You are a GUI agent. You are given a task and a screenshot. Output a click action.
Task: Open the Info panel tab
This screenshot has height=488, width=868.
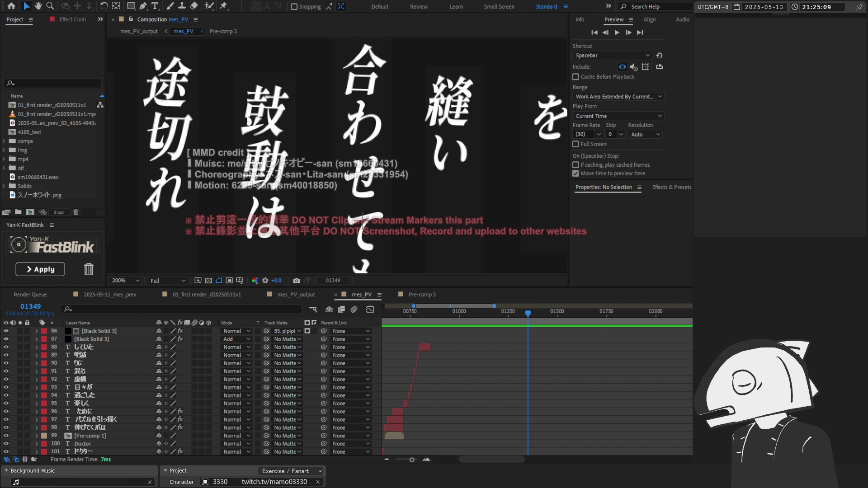coord(580,19)
